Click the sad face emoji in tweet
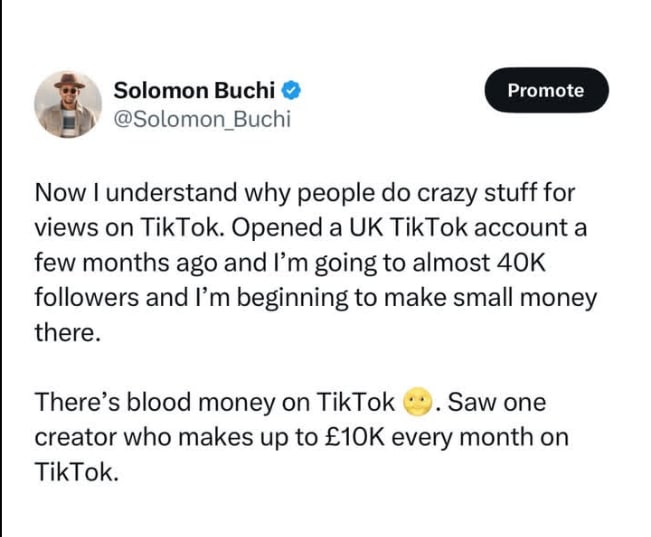This screenshot has height=537, width=651. (416, 403)
